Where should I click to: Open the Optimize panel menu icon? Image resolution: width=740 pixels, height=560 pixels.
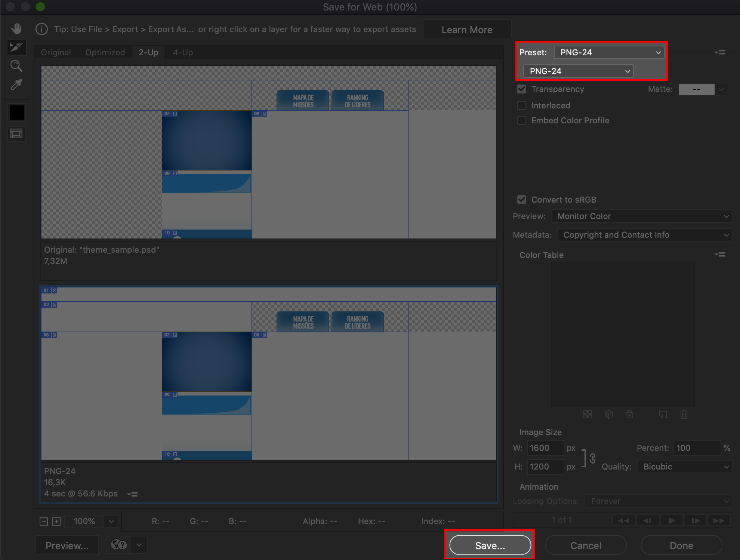[720, 53]
